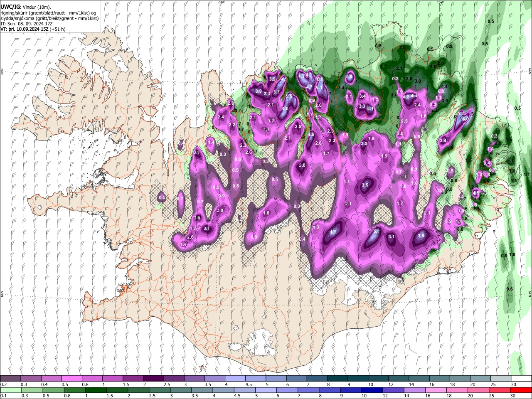
Task: Click the teal swatch labeled 12 in snow legend
Action: (398, 379)
